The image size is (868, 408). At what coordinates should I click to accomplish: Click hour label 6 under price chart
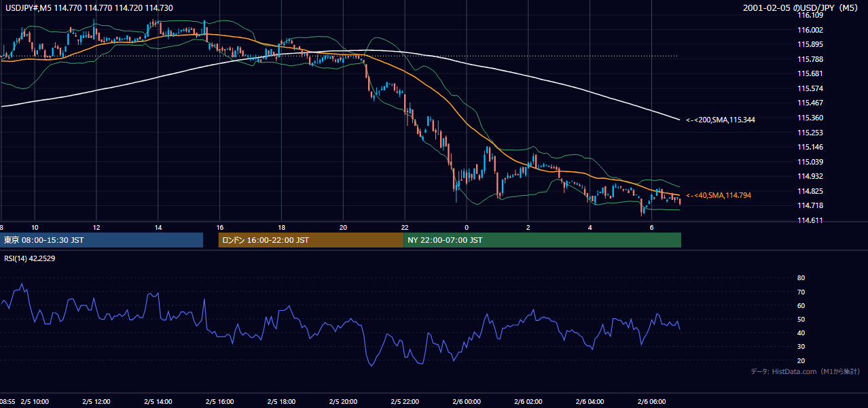coord(652,227)
